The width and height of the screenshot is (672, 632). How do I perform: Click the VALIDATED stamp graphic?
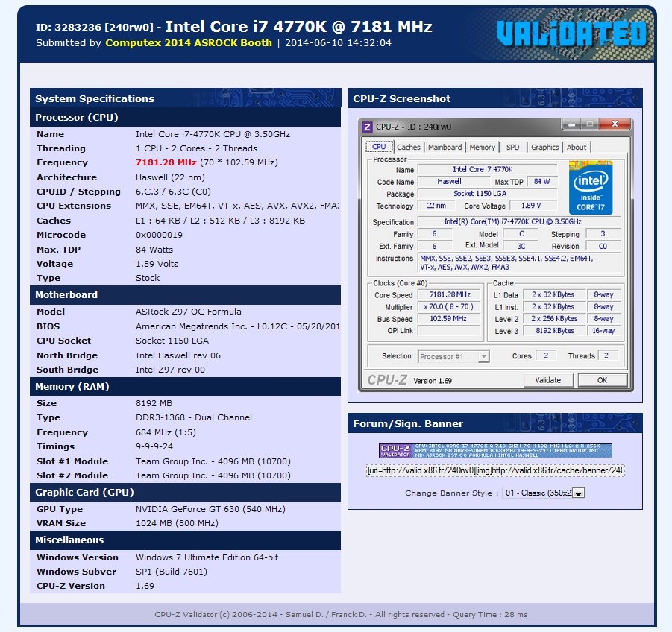coord(572,34)
